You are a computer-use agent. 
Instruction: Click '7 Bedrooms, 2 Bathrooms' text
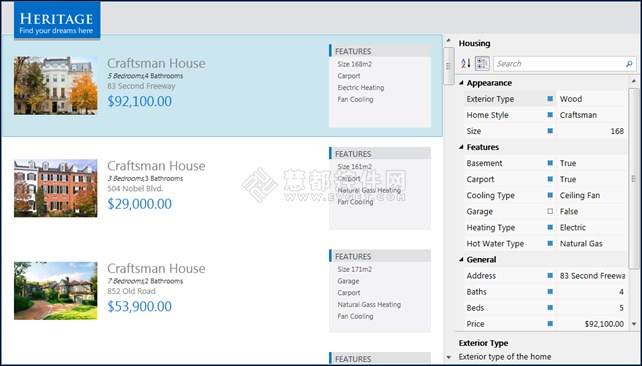(x=145, y=281)
